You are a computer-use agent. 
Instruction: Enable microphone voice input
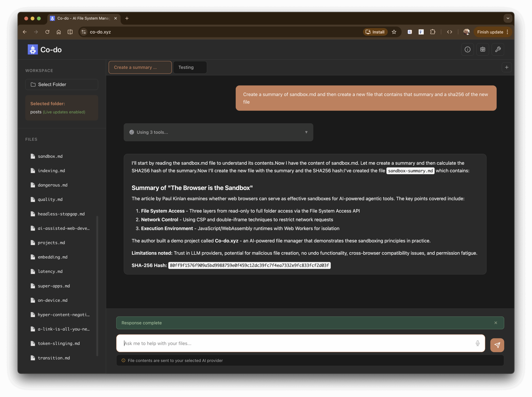(478, 343)
